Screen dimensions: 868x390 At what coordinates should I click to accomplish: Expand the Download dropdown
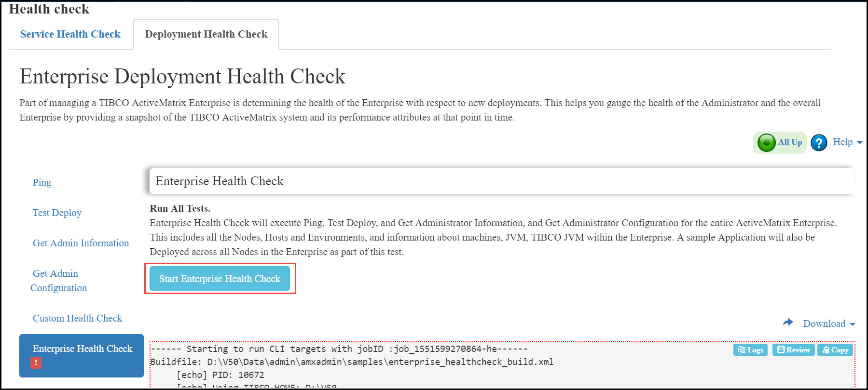(x=829, y=323)
